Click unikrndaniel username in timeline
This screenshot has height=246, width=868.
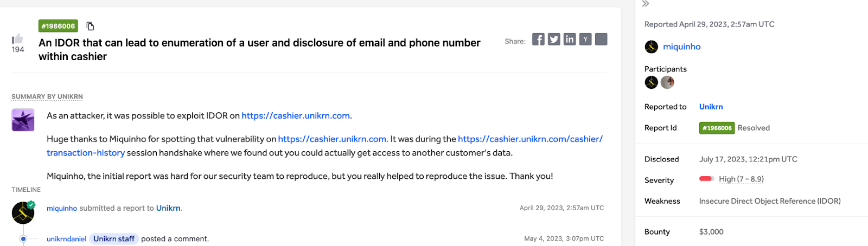[x=66, y=239]
